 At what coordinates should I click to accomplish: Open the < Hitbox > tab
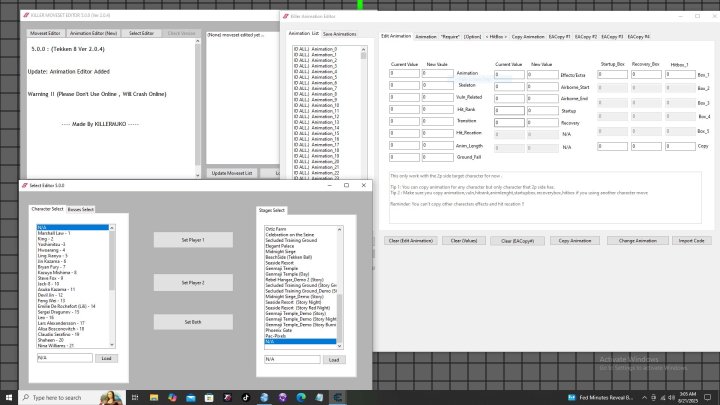click(x=496, y=37)
